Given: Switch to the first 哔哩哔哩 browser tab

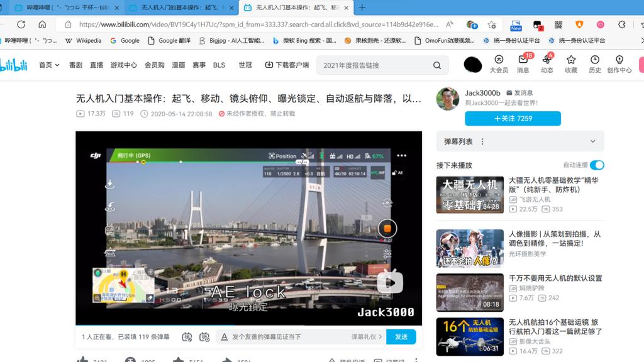Looking at the screenshot, I should [x=62, y=8].
